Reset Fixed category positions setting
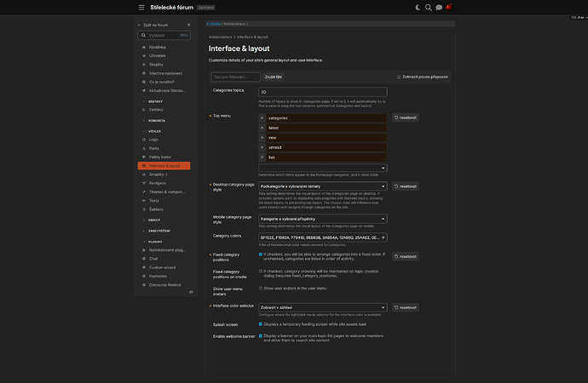 click(406, 256)
